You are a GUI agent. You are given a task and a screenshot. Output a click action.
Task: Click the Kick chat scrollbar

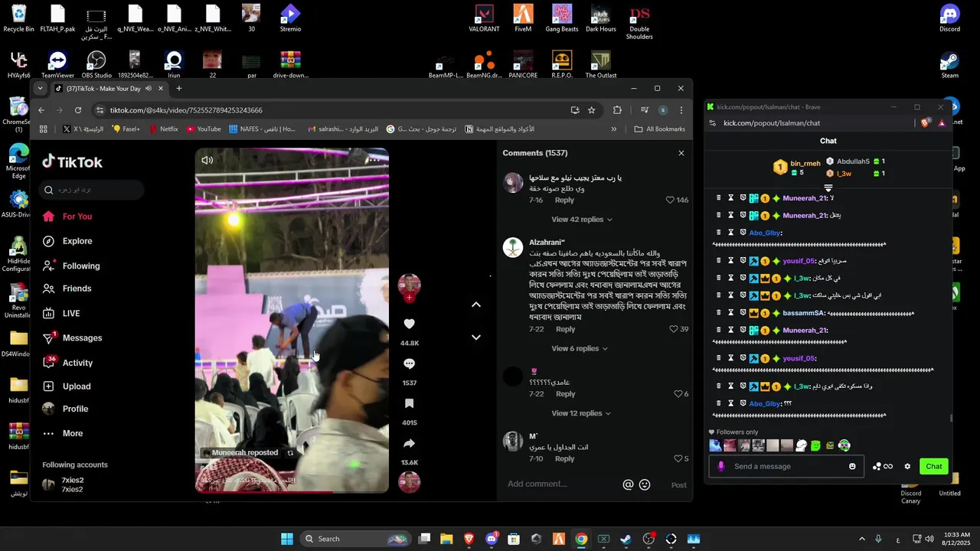pos(952,418)
